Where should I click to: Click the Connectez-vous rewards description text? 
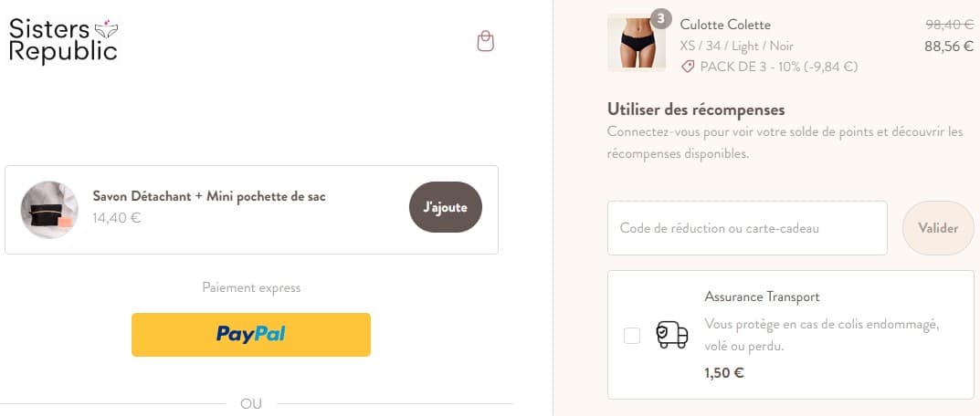[x=785, y=143]
